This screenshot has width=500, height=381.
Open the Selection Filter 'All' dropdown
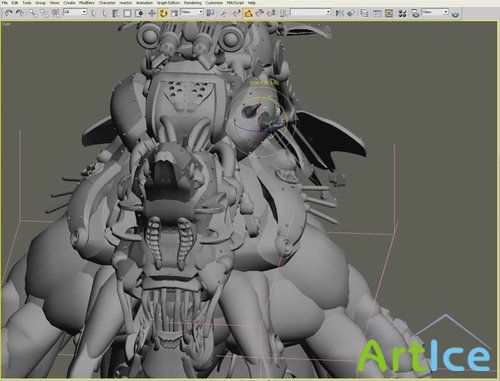pyautogui.click(x=75, y=12)
